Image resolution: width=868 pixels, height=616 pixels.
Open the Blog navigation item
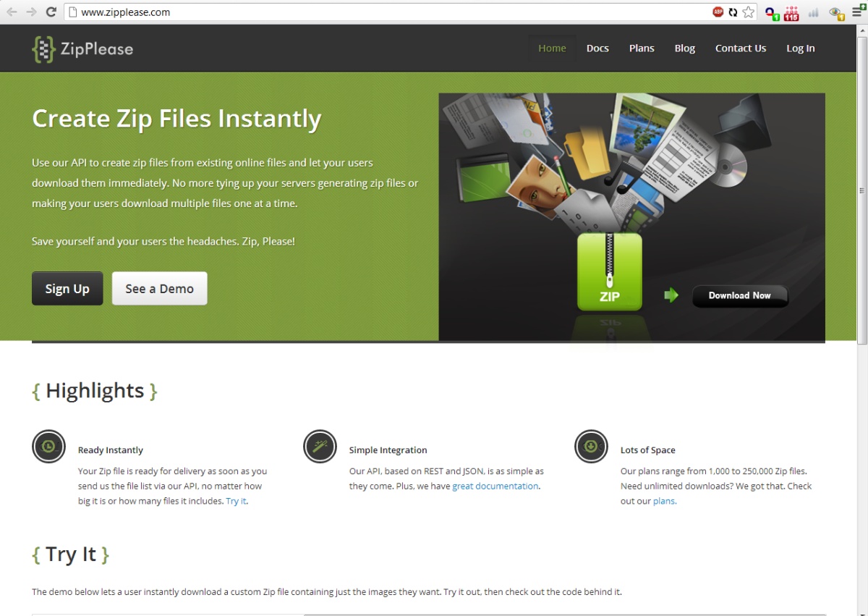tap(685, 48)
